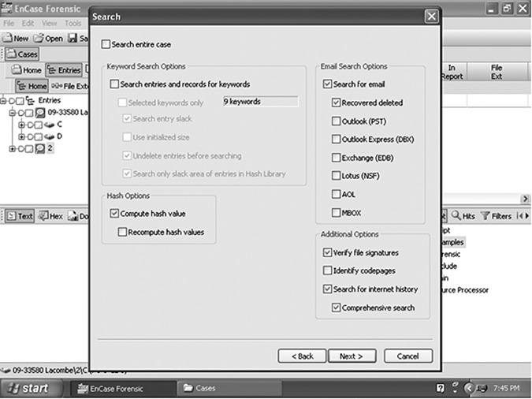Viewport: 532px width, 399px height.
Task: Enable Outlook (PST) email search
Action: click(336, 121)
